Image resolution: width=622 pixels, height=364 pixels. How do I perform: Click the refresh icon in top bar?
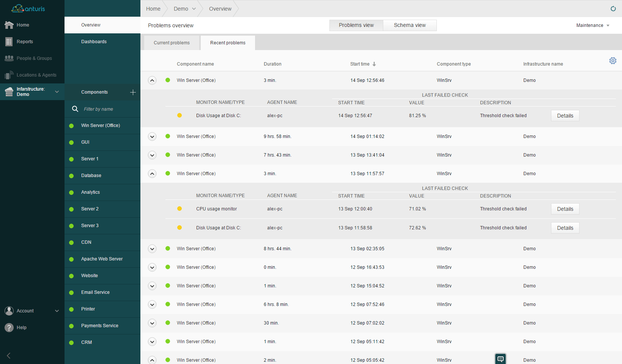[613, 9]
